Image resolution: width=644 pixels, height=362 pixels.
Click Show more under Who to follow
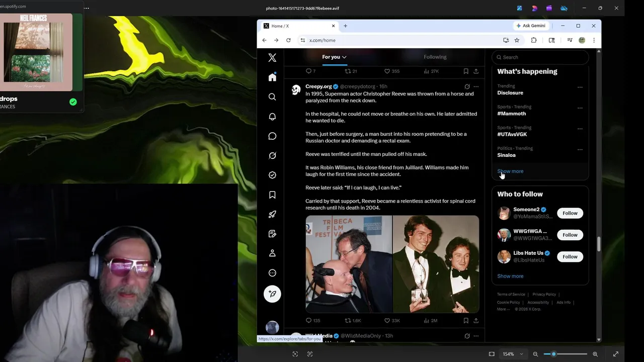510,276
